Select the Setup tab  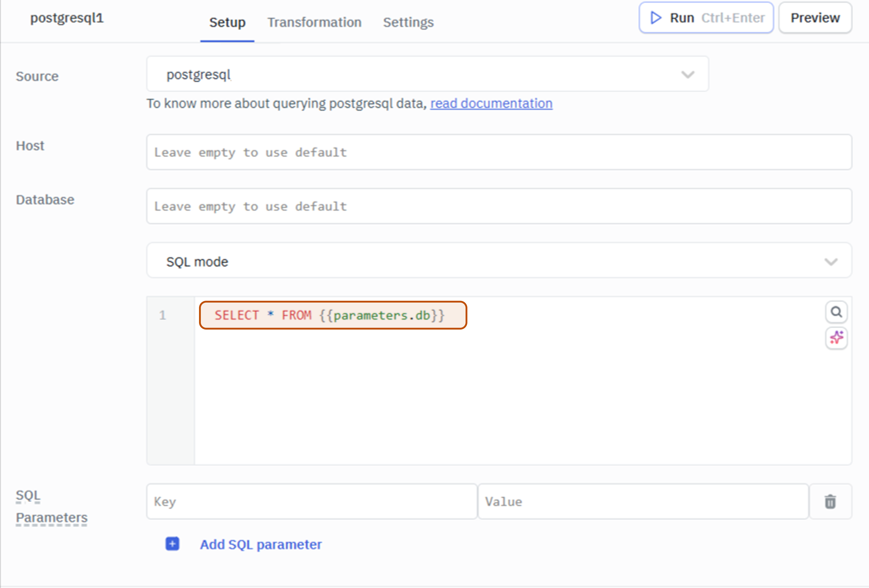pyautogui.click(x=227, y=23)
